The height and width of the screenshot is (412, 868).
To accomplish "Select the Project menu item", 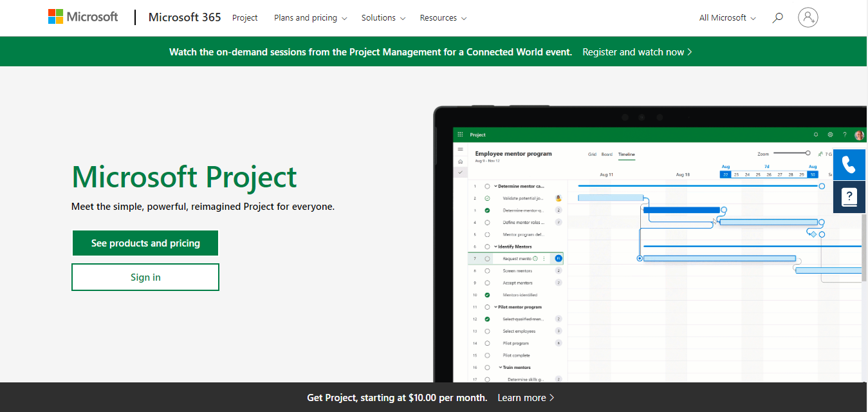I will pos(245,18).
